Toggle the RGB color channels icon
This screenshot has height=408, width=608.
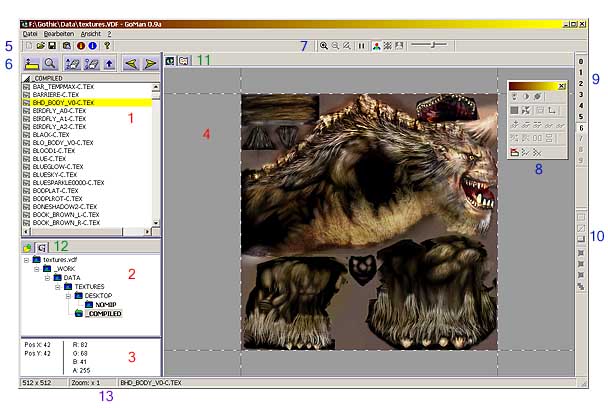(376, 46)
